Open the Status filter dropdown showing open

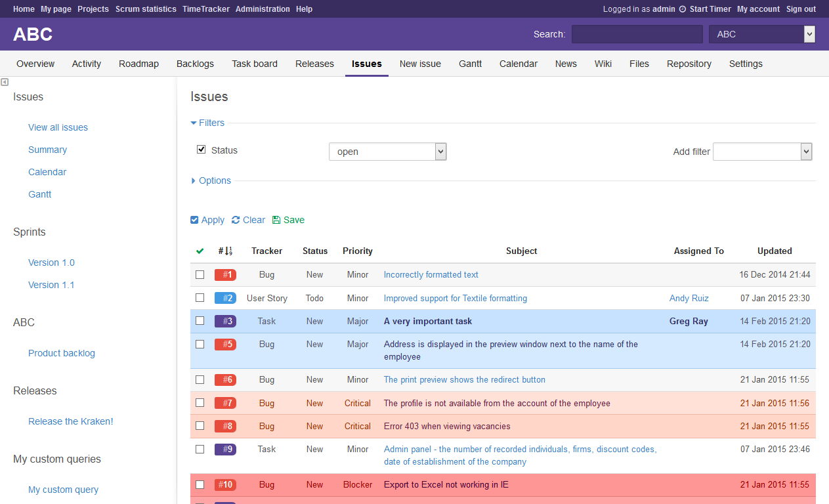coord(387,151)
